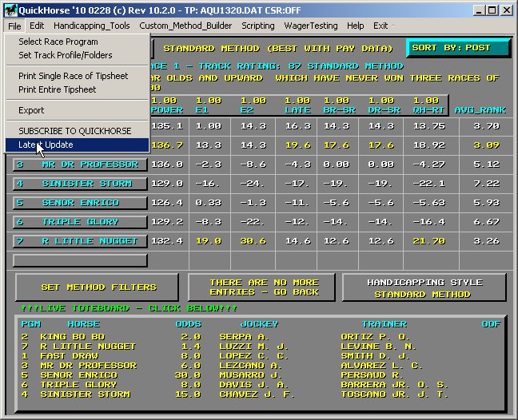Toggle the SORT BY: POST button
This screenshot has height=420, width=518.
coord(458,48)
